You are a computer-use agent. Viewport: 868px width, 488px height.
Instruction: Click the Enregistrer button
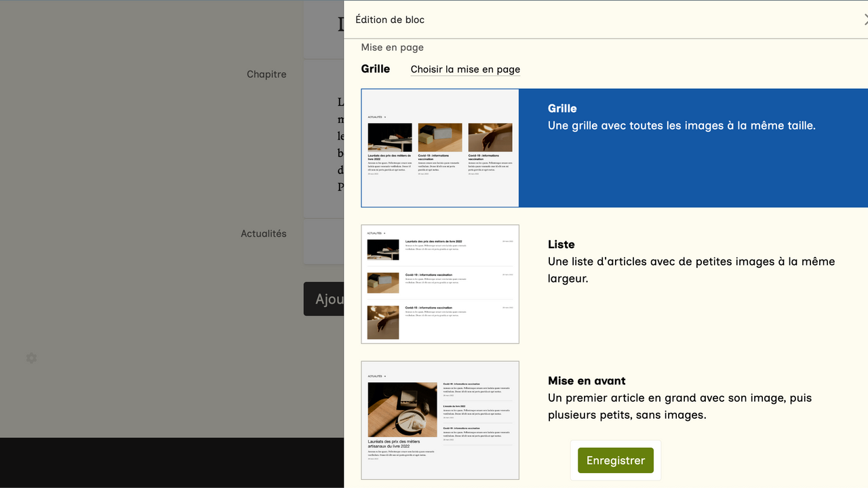(x=615, y=460)
